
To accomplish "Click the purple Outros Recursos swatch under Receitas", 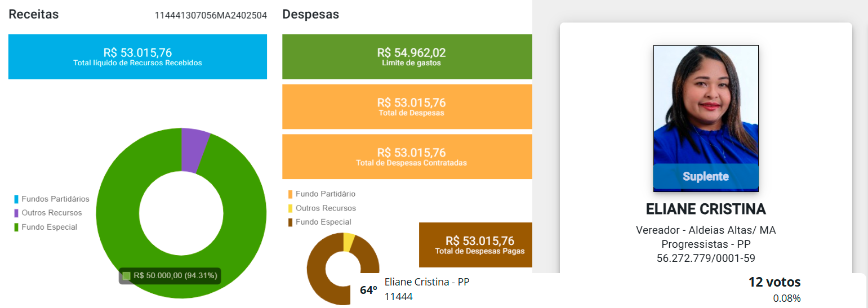I will (x=16, y=213).
